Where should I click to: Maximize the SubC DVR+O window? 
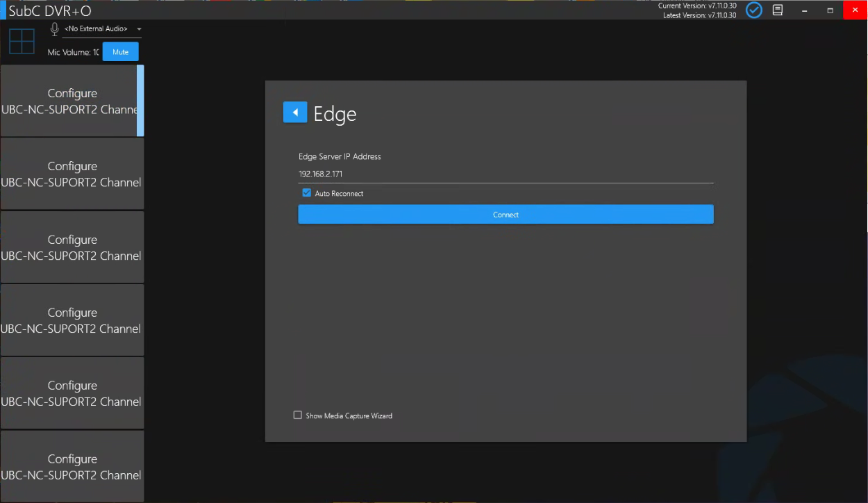click(x=830, y=10)
